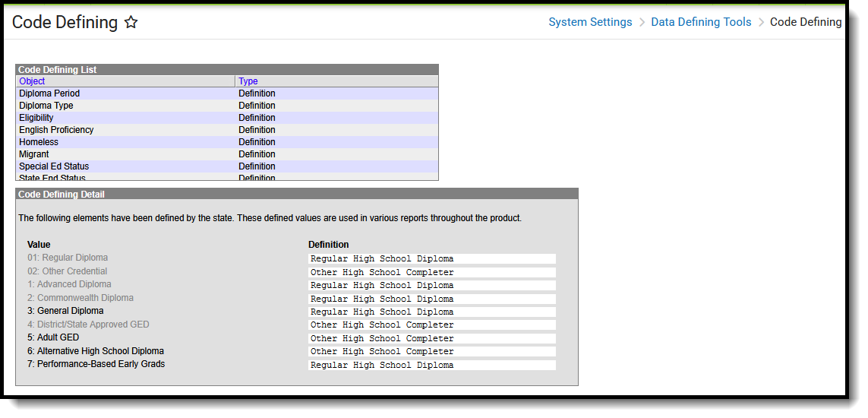
Task: Edit 6: Alternative High School Diploma definition
Action: pos(431,352)
